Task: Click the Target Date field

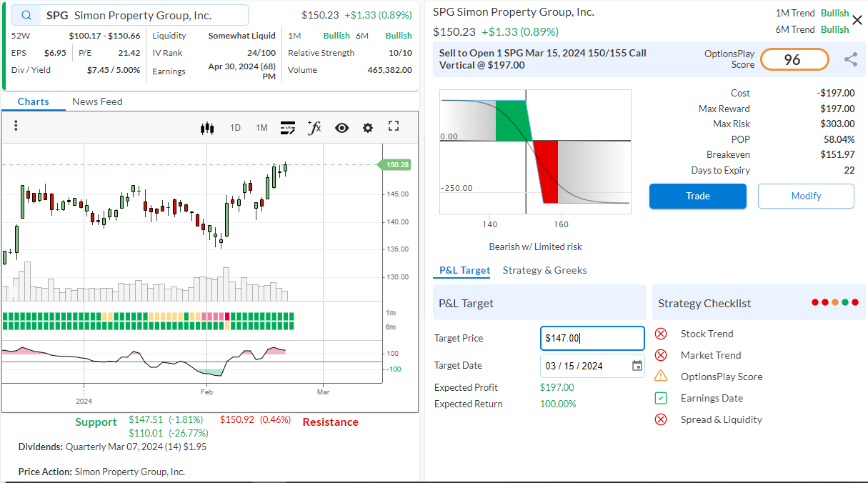Action: click(x=592, y=366)
